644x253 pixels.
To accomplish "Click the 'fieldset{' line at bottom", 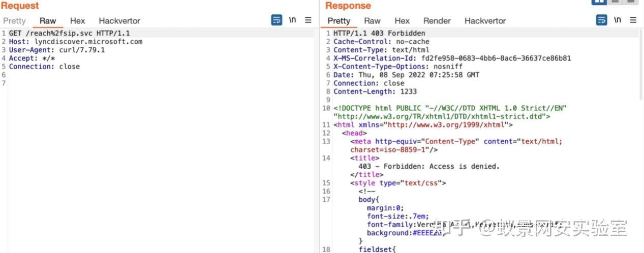I will pos(377,249).
